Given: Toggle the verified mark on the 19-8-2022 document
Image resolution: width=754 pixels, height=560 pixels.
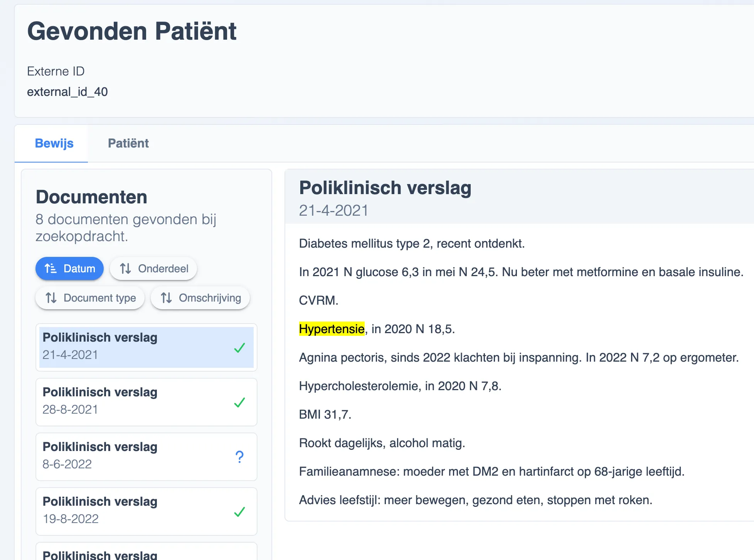Looking at the screenshot, I should point(239,512).
